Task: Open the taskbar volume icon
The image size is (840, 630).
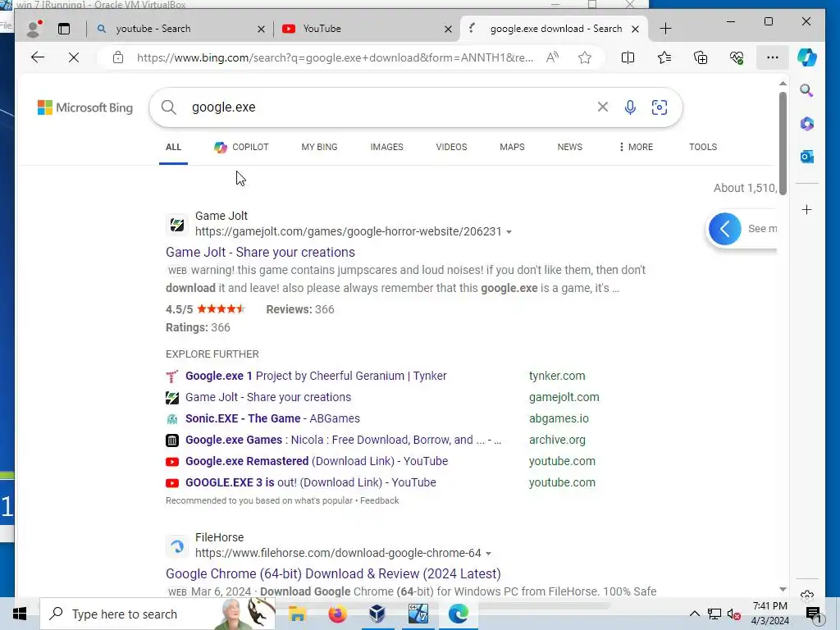Action: coord(733,614)
